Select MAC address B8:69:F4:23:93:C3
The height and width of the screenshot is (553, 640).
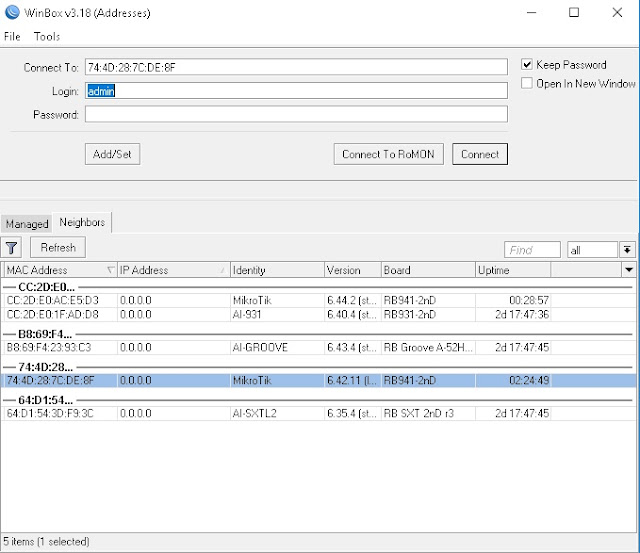point(49,348)
